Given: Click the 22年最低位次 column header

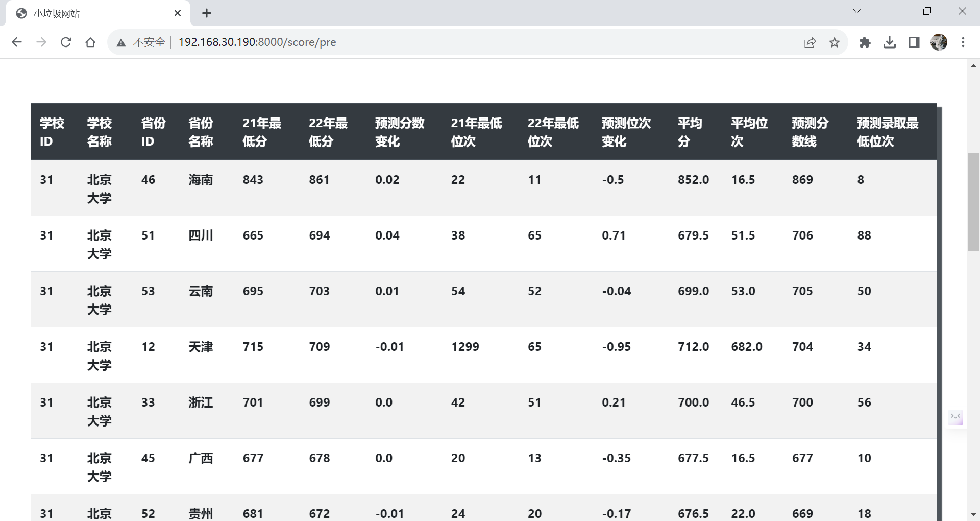Looking at the screenshot, I should (x=553, y=132).
